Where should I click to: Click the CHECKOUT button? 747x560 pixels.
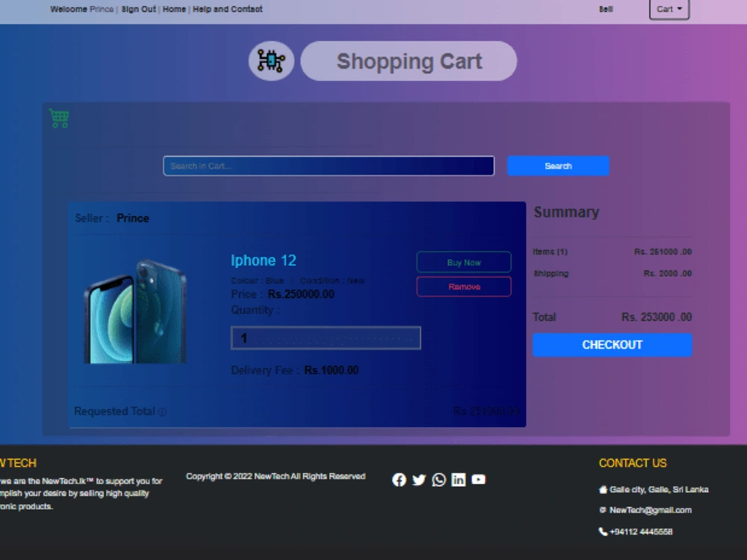coord(613,345)
